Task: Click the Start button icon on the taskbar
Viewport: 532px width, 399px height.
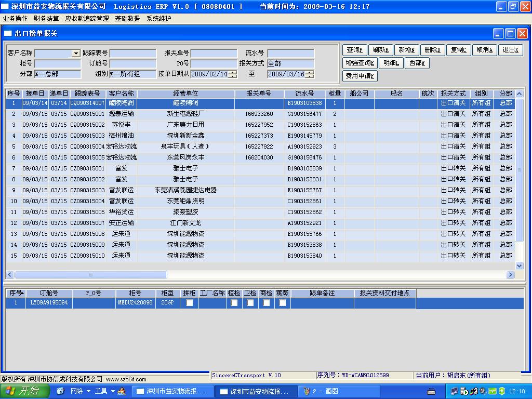Action: click(10, 391)
